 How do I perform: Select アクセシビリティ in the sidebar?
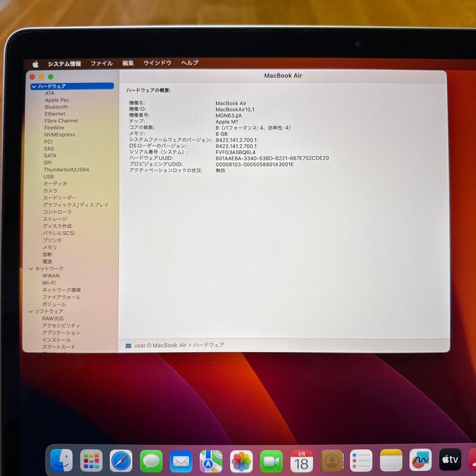(x=61, y=325)
